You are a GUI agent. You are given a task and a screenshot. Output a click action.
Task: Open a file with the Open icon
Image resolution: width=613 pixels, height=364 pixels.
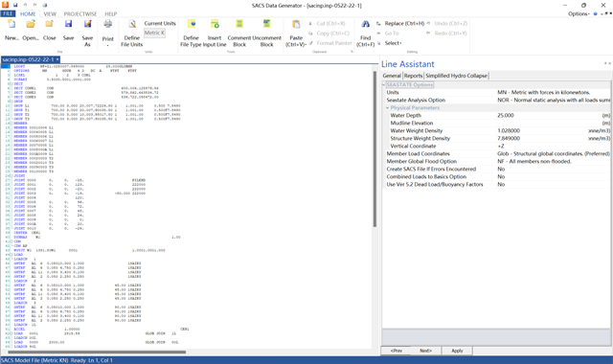click(x=31, y=25)
